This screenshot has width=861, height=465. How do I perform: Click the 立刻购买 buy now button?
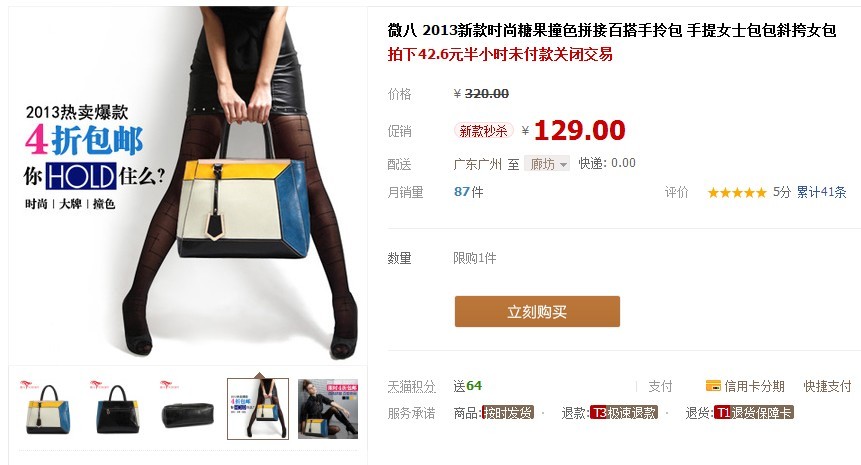[x=537, y=311]
